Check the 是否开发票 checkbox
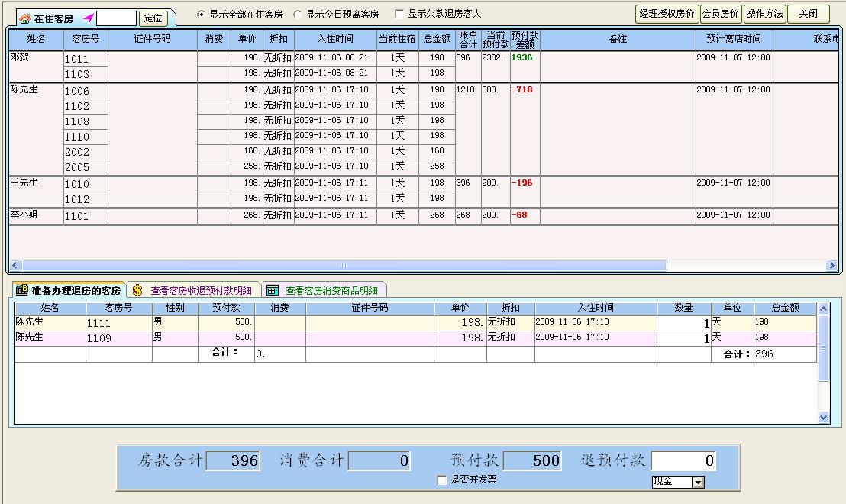This screenshot has height=504, width=846. point(440,480)
